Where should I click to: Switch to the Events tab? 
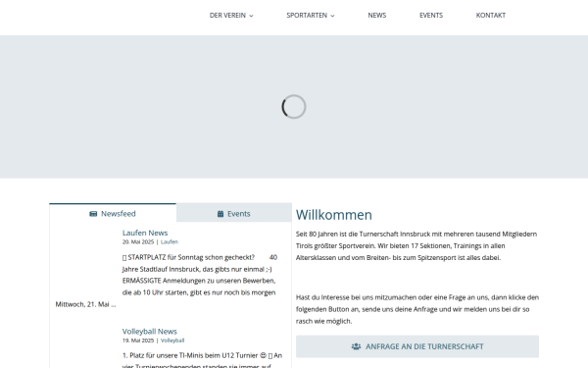click(x=233, y=213)
